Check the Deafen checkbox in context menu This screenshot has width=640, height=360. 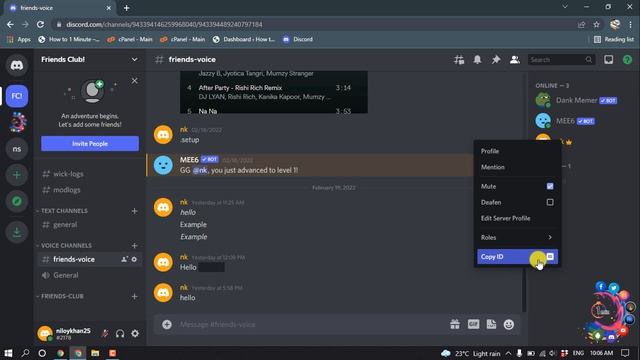coord(550,202)
